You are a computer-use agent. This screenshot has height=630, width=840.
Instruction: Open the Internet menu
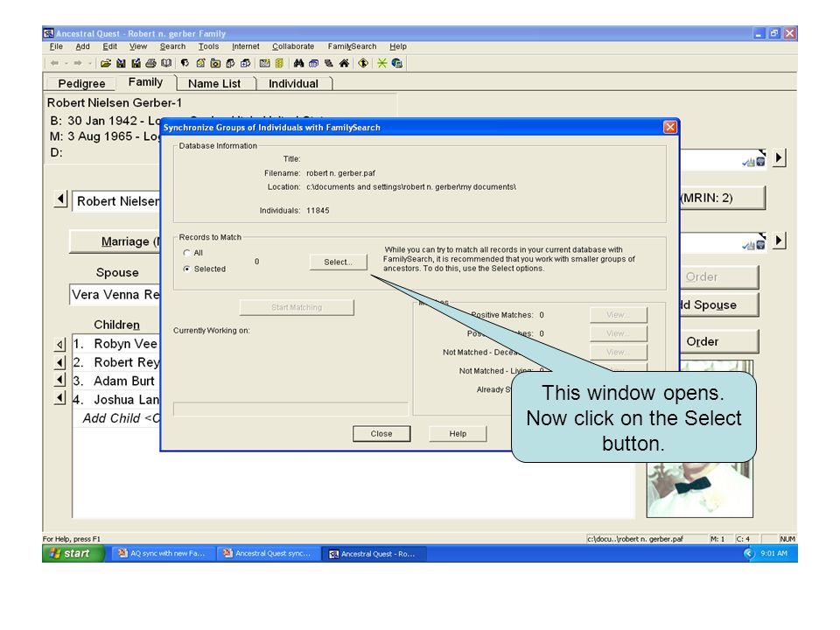coord(245,46)
